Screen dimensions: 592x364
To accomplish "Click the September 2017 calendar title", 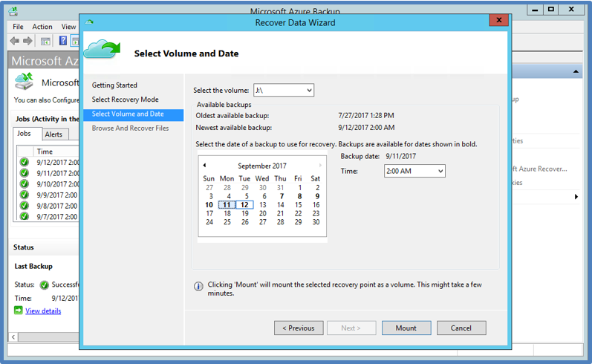I will click(262, 166).
